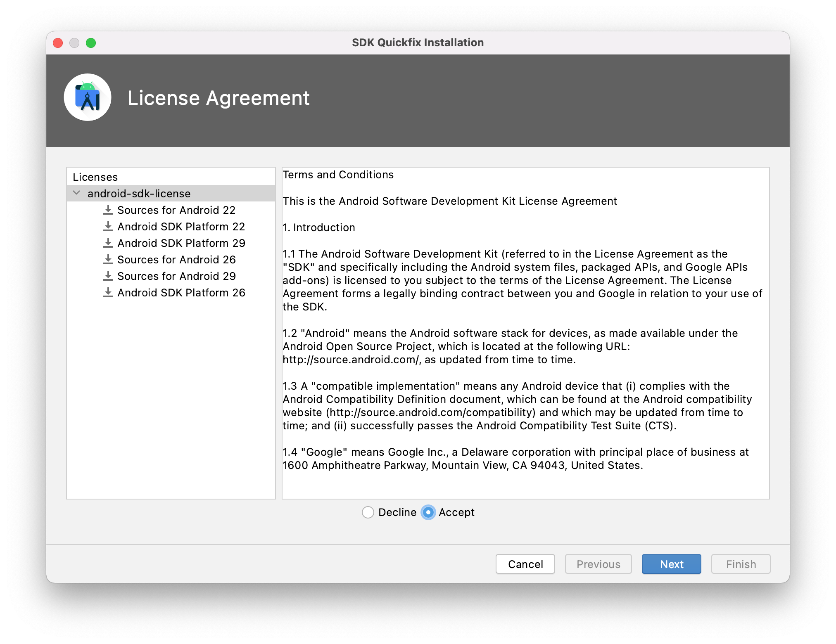Click download icon beside Android SDK Platform 29

[108, 243]
